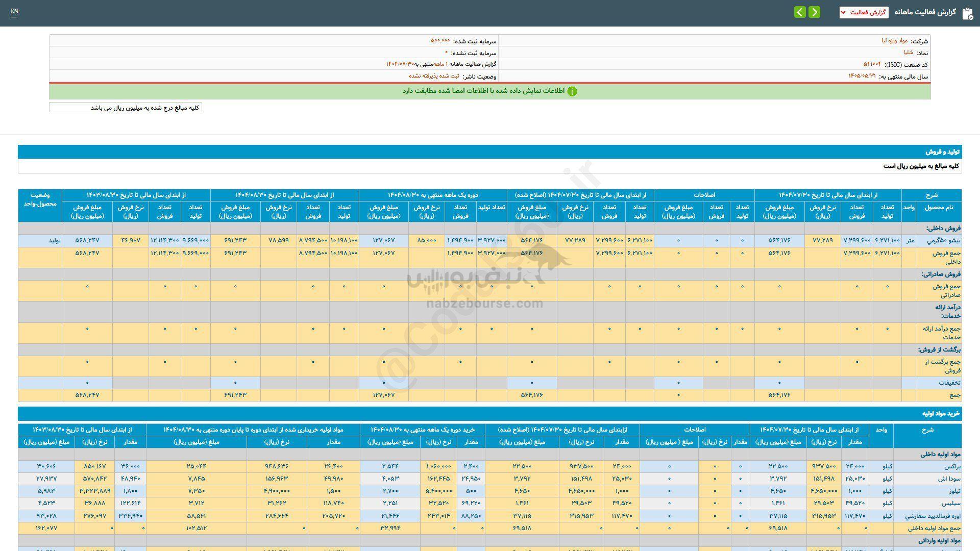Click the جمع فروش داخلی row label

[946, 257]
